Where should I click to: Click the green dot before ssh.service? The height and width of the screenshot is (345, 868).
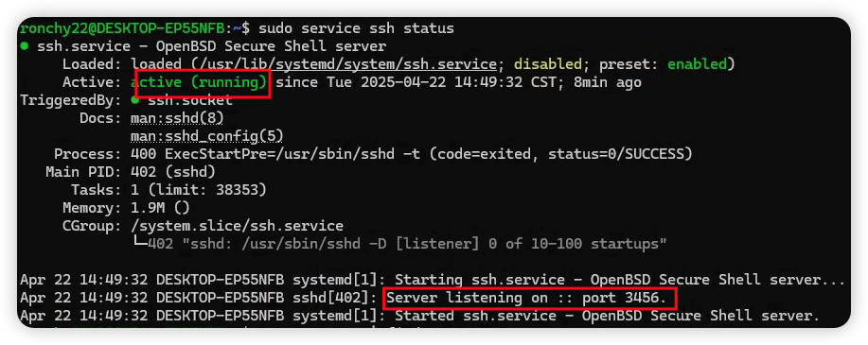point(24,46)
